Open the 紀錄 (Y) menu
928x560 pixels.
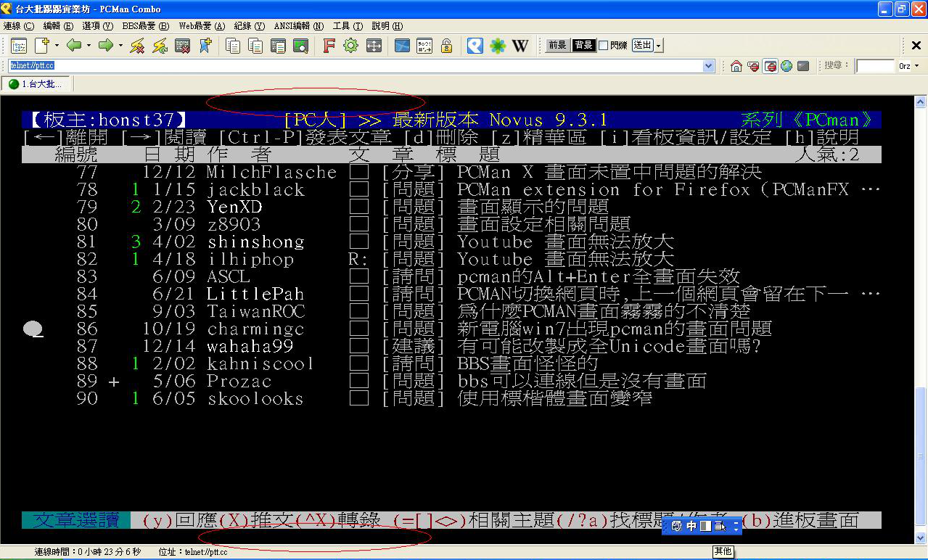coord(250,25)
